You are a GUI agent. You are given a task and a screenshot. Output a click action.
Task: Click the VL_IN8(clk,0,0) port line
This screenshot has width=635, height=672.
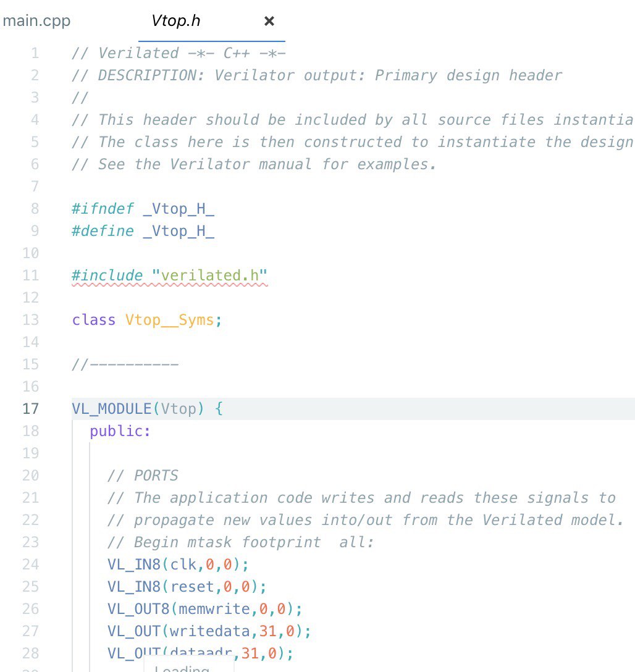point(179,565)
